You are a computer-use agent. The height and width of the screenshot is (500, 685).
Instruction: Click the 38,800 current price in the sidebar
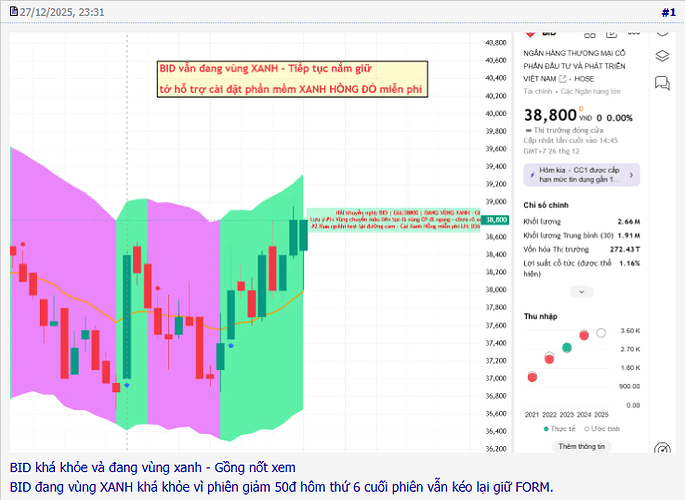click(x=550, y=115)
